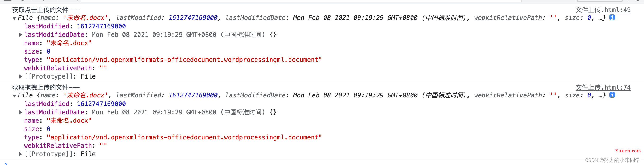
Task: Select the second type value string
Action: point(184,137)
